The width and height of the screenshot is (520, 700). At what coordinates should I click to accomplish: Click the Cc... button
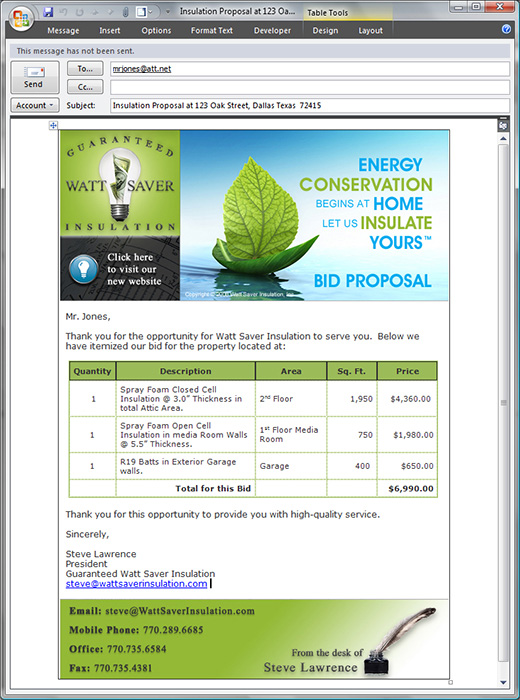[85, 87]
